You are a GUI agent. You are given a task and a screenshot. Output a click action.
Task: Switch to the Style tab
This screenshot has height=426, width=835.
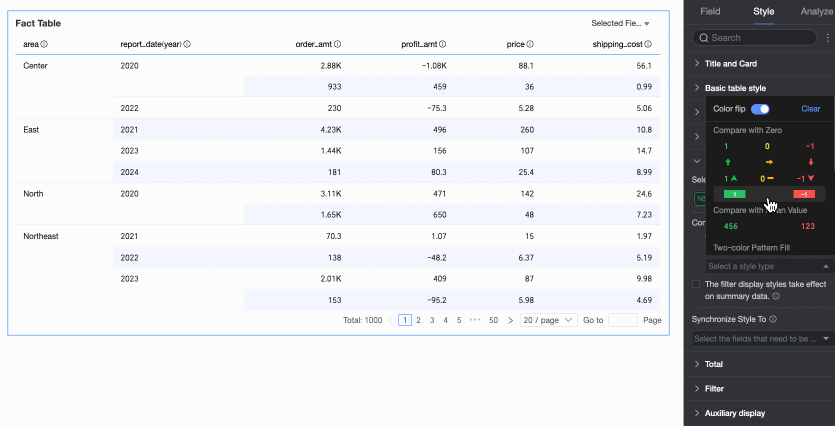tap(764, 12)
